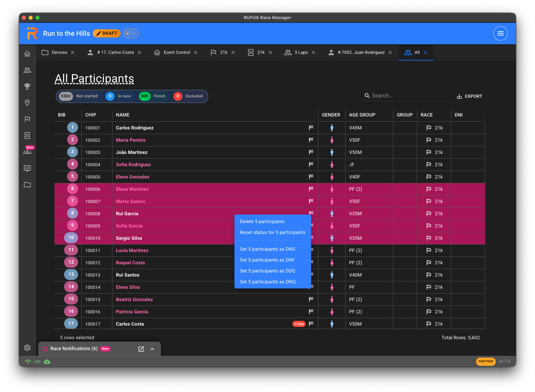The height and width of the screenshot is (392, 535).
Task: Pop out Race Notifications in new window
Action: 141,349
